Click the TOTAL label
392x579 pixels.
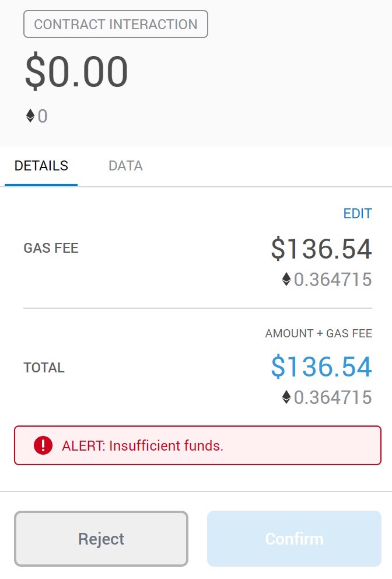pyautogui.click(x=44, y=368)
